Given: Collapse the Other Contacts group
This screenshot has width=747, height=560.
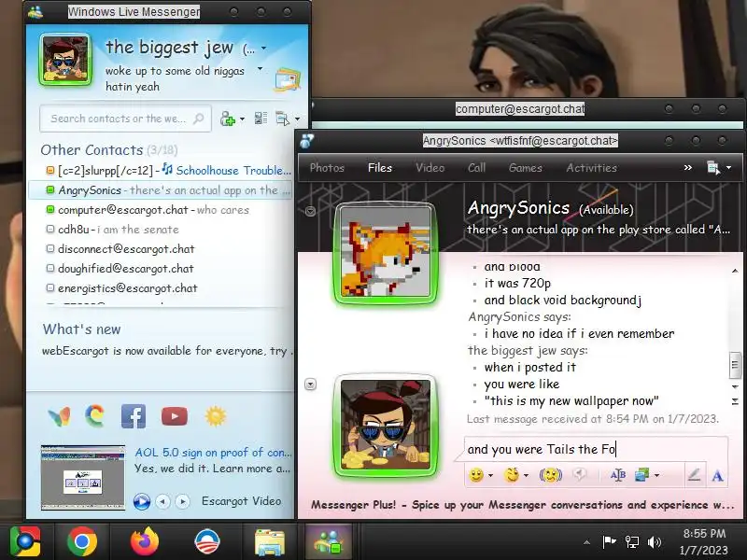Looking at the screenshot, I should (108, 150).
